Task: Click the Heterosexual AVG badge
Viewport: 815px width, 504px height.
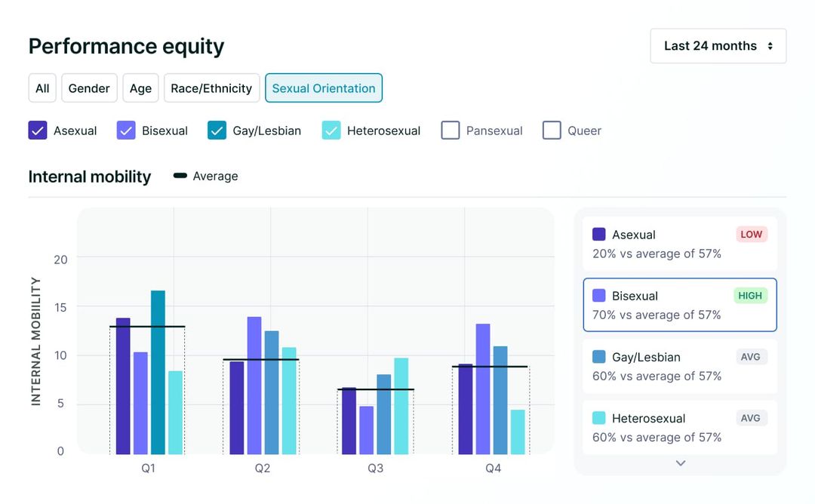Action: pos(751,417)
